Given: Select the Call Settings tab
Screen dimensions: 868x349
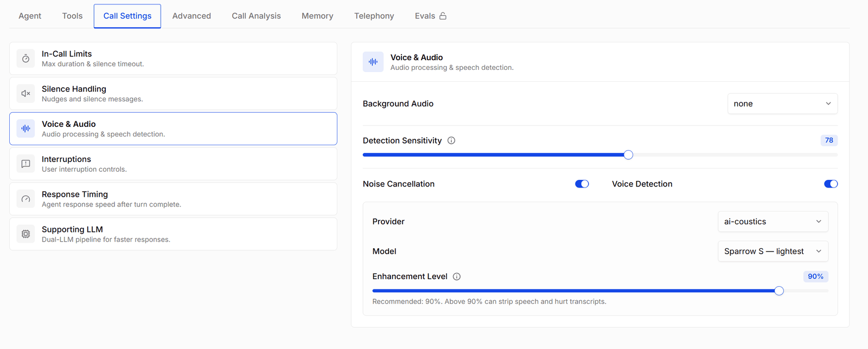Looking at the screenshot, I should [x=127, y=16].
